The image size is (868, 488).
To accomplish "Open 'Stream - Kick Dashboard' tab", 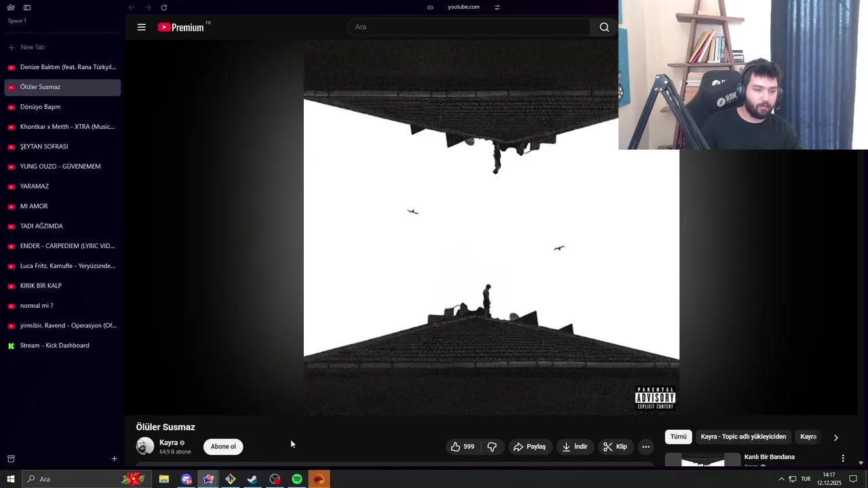I will 62,345.
